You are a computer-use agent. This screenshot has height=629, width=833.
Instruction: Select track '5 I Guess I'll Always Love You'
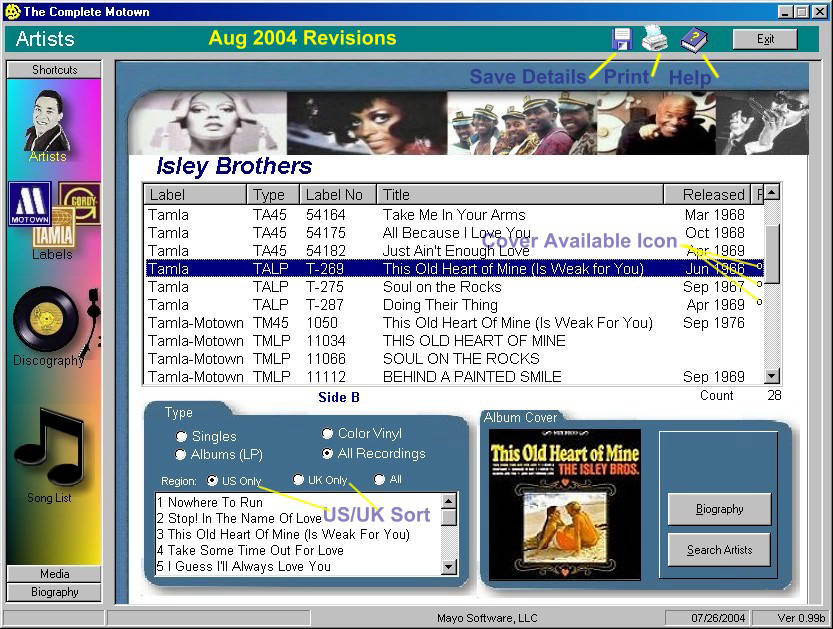coord(298,566)
